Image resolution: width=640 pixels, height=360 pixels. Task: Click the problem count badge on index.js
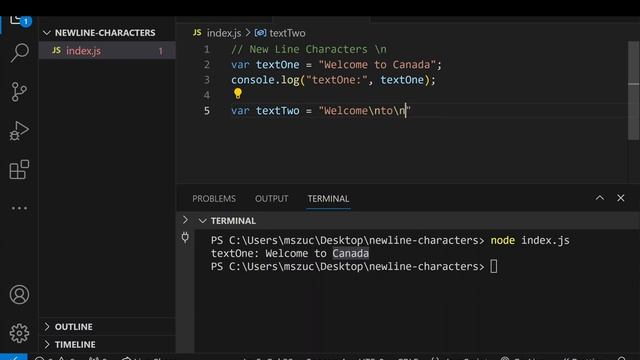(x=161, y=51)
